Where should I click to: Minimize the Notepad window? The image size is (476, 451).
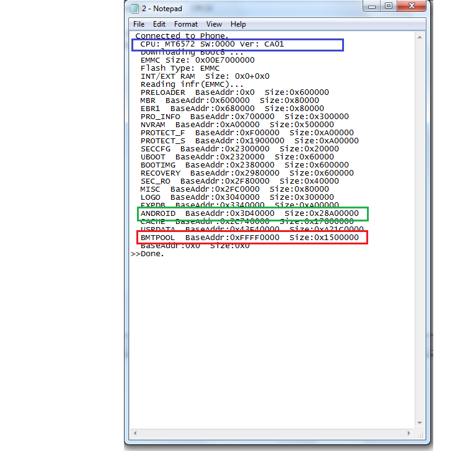point(372,6)
